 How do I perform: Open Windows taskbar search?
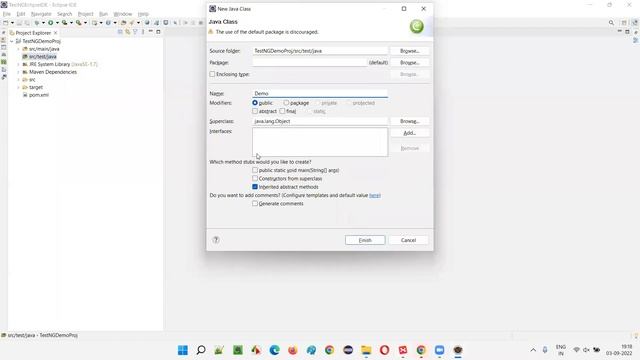(201, 350)
